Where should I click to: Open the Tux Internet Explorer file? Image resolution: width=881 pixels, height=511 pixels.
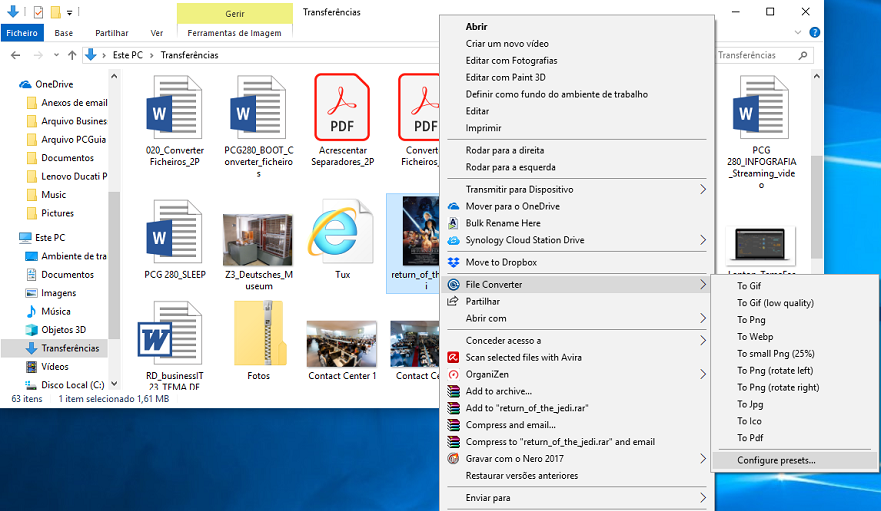coord(342,237)
